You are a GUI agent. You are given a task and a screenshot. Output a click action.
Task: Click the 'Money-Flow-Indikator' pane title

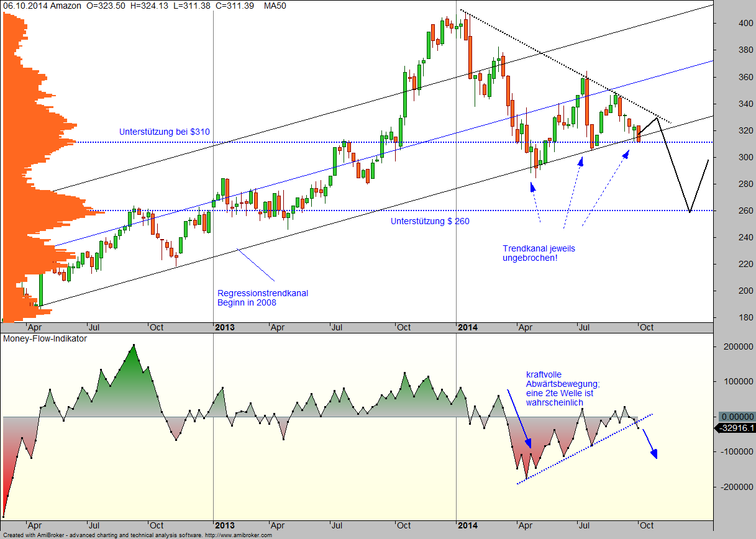click(45, 339)
